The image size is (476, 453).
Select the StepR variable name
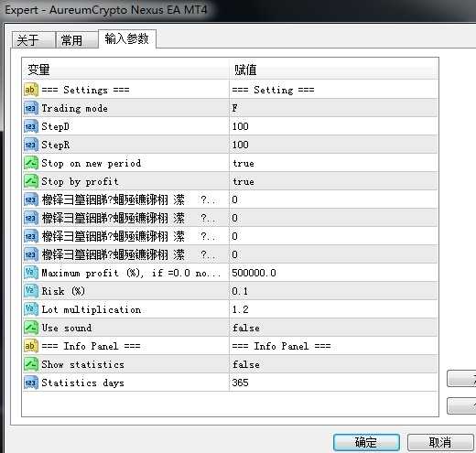coord(56,145)
